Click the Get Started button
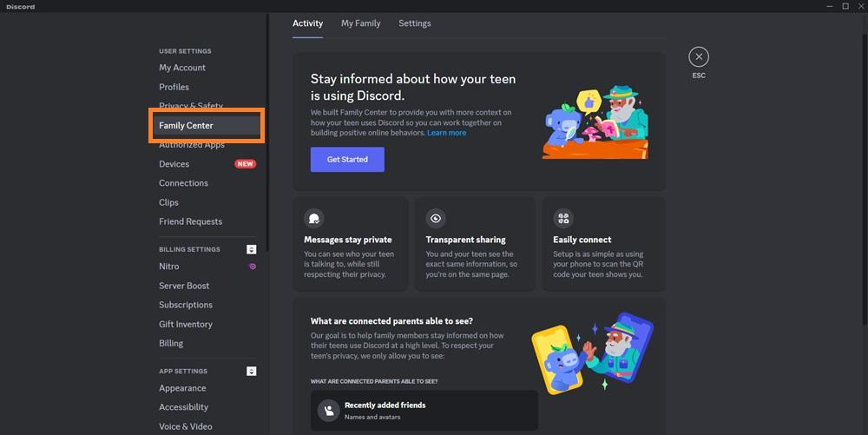868x435 pixels. pos(347,160)
